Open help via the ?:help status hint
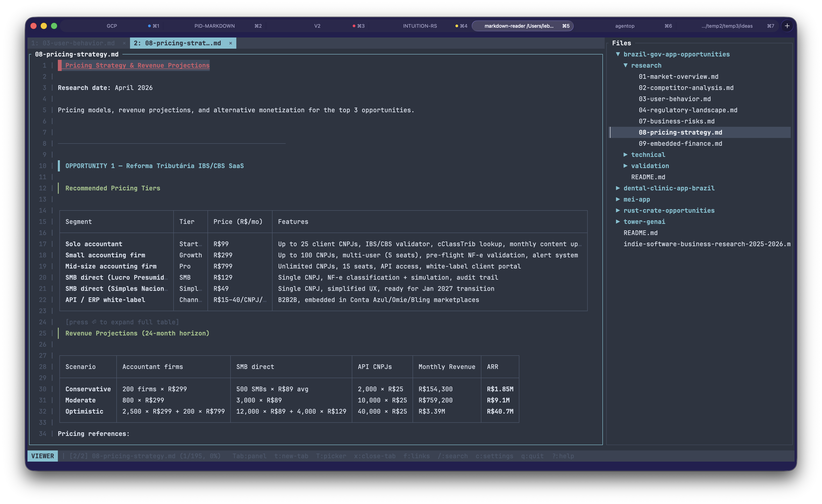The height and width of the screenshot is (504, 822). coord(563,456)
